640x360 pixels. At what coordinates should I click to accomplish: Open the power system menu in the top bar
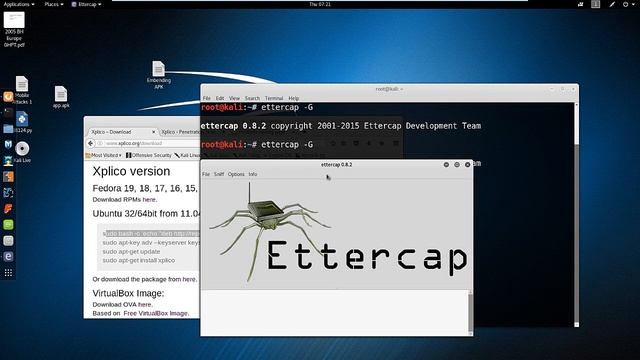tap(628, 4)
